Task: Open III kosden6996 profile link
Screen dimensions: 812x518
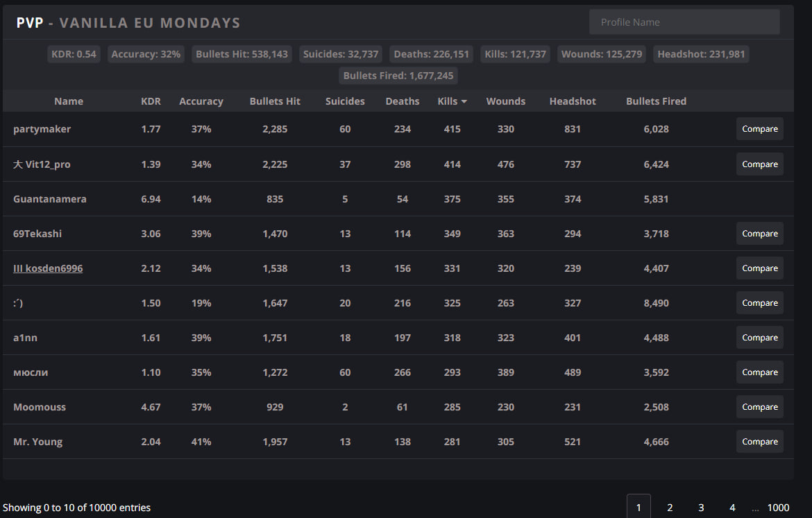Action: pyautogui.click(x=48, y=268)
